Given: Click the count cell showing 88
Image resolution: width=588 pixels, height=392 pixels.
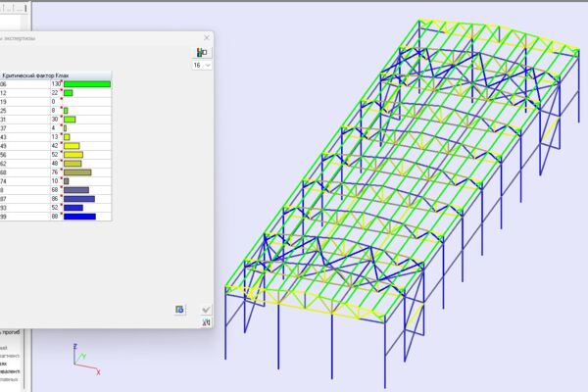Looking at the screenshot, I should [57, 217].
